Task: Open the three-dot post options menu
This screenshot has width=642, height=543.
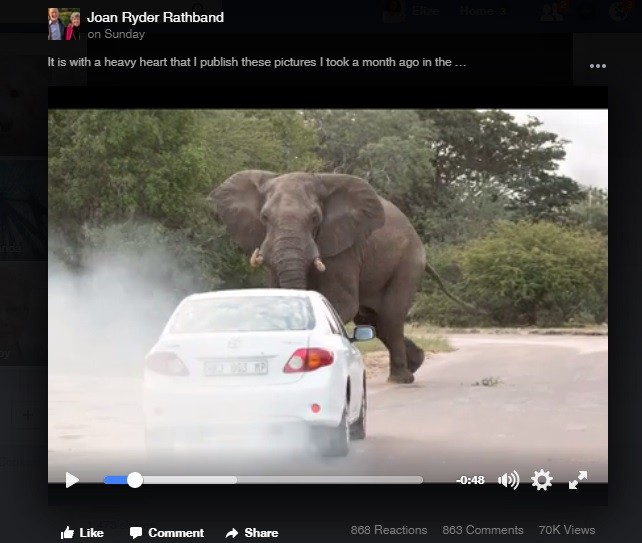Action: (598, 66)
